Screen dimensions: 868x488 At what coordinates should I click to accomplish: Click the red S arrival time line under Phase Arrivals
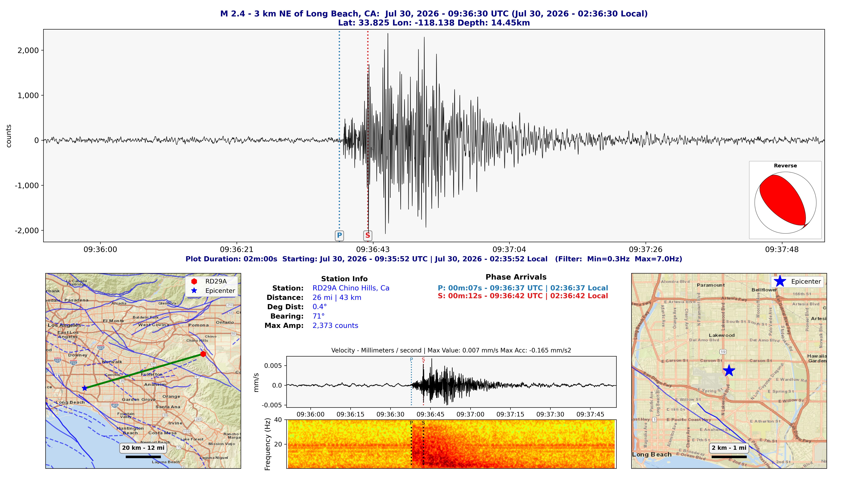pyautogui.click(x=523, y=296)
